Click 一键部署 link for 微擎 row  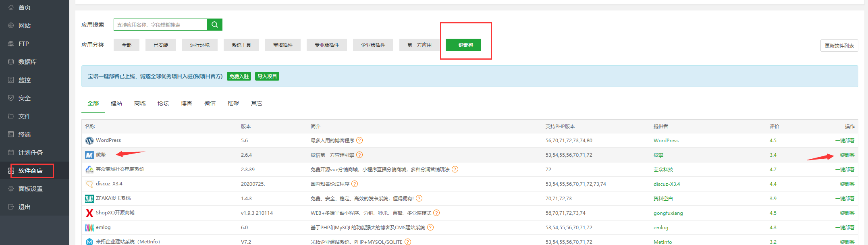845,155
